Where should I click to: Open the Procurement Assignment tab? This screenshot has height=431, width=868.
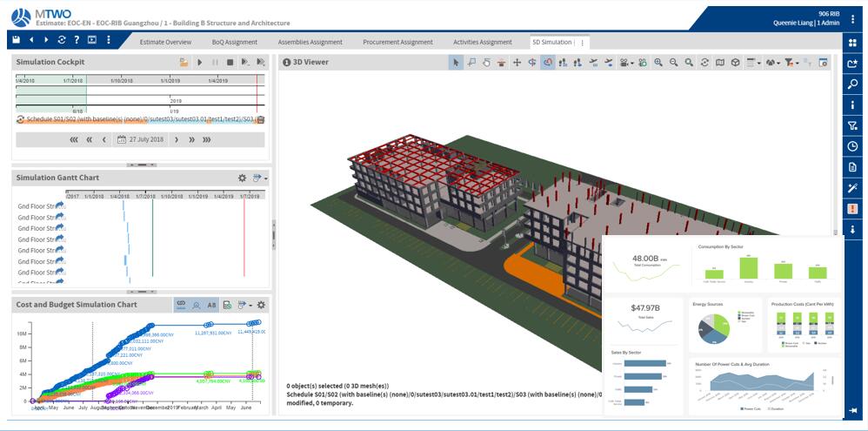397,42
